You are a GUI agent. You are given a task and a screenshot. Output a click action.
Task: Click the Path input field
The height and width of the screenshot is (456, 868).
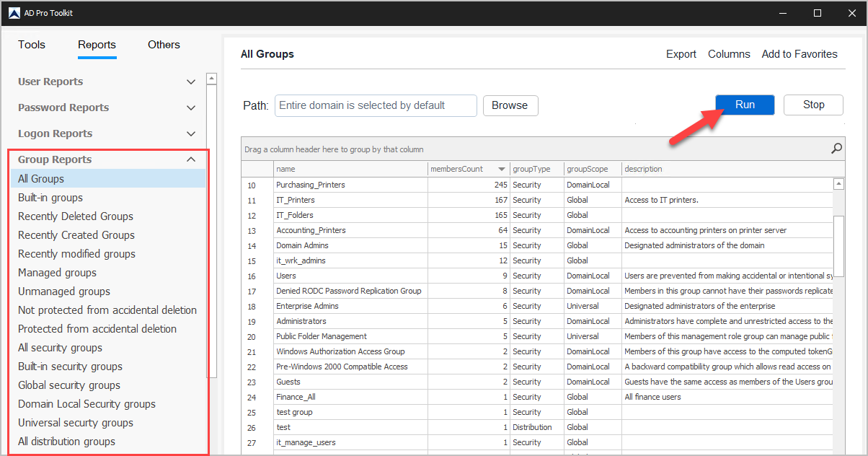(375, 105)
